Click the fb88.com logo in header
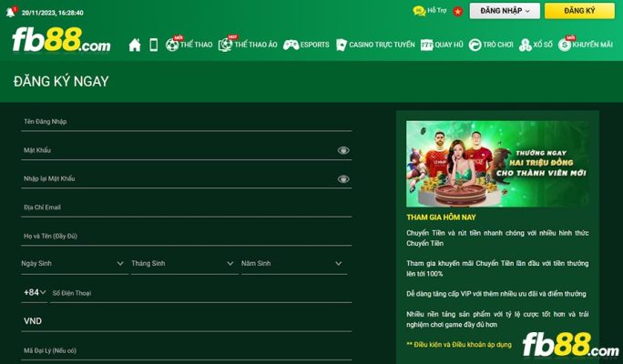This screenshot has height=364, width=623. (x=61, y=40)
